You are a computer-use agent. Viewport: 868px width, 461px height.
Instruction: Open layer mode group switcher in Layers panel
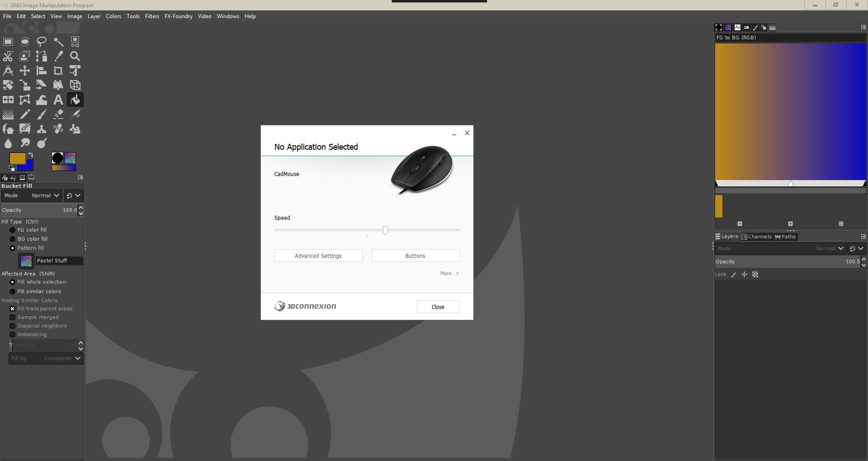(857, 248)
